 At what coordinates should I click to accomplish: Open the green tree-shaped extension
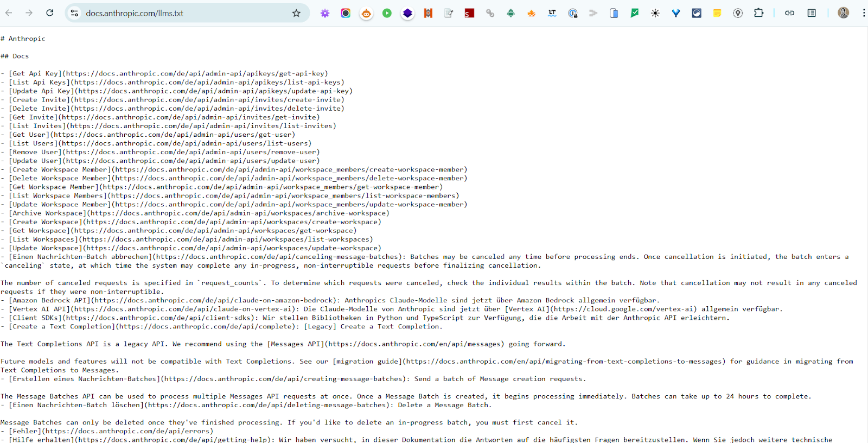[x=510, y=13]
